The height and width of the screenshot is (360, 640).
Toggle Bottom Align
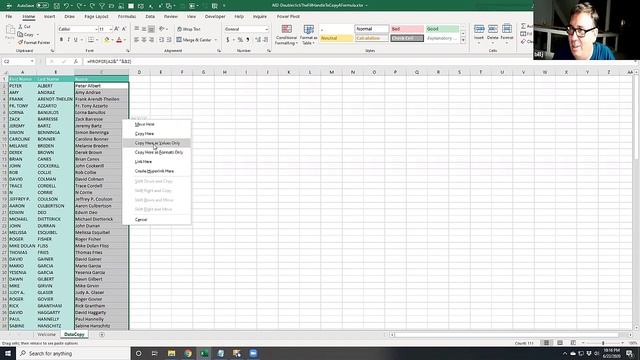[151, 29]
